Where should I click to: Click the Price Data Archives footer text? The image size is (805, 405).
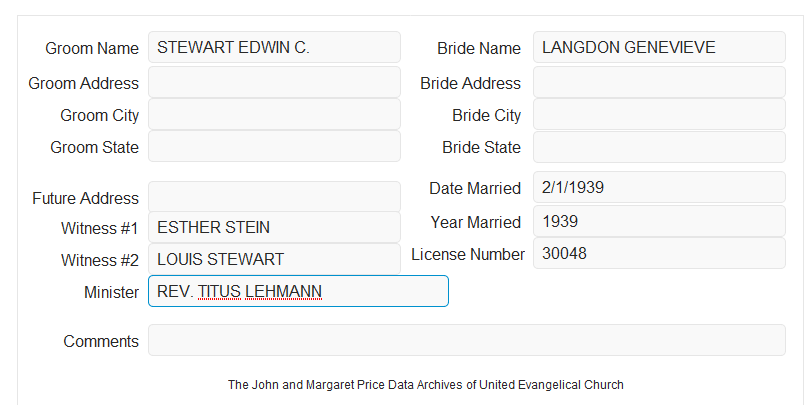426,385
